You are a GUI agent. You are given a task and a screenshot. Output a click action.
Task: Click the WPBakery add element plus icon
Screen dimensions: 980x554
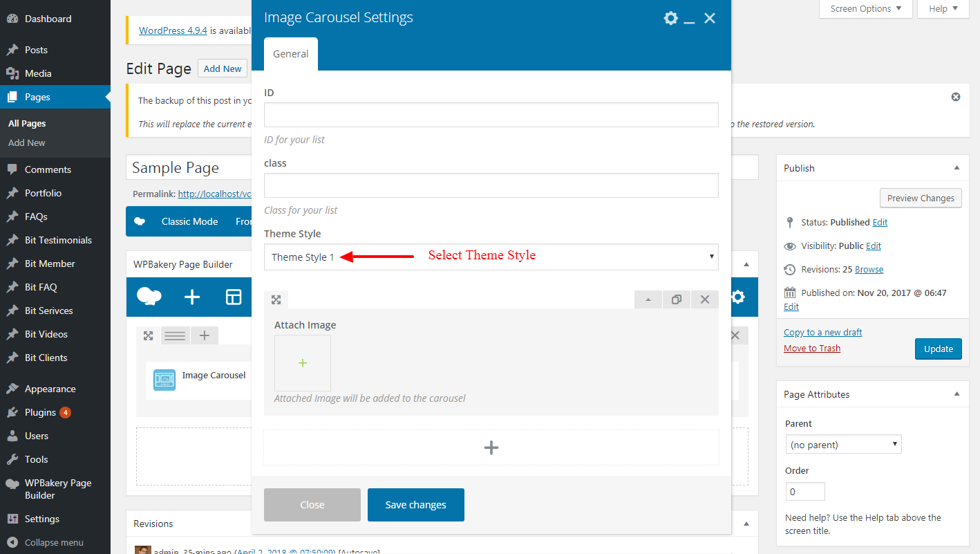pos(192,297)
